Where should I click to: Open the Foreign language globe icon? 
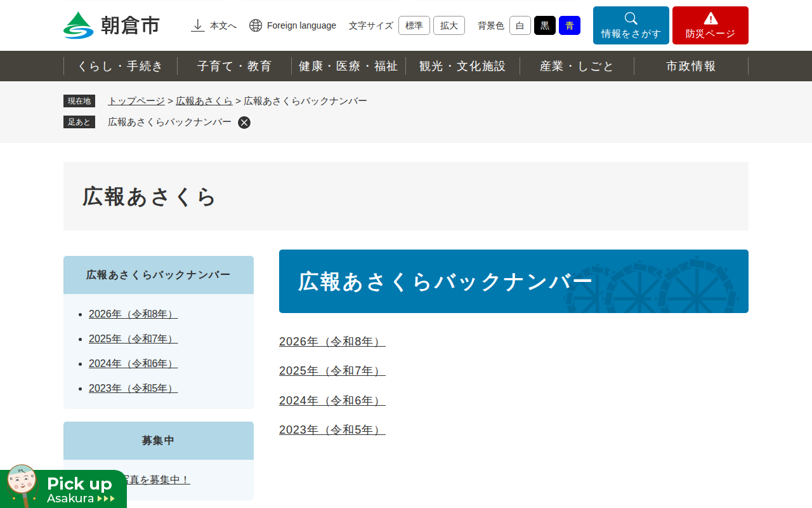256,25
